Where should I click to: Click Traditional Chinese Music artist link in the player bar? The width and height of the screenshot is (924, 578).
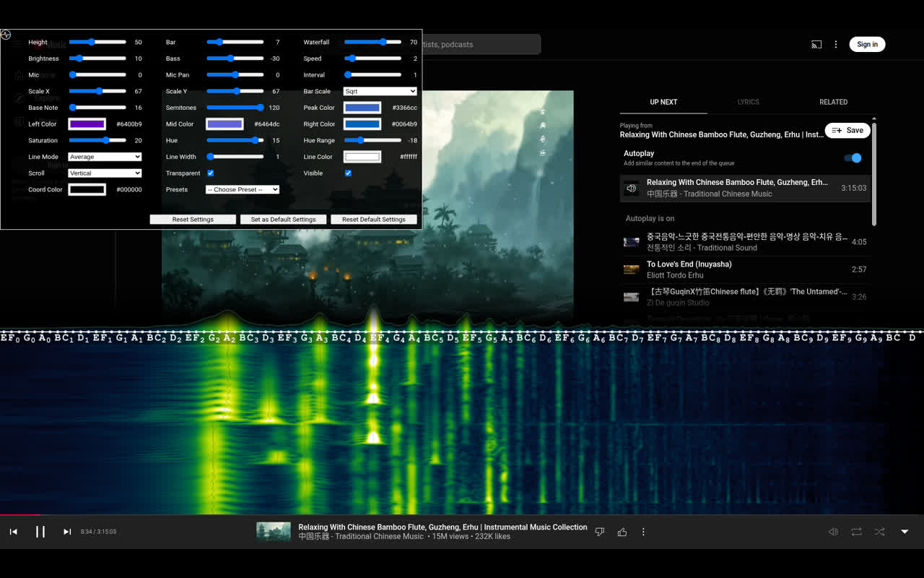(361, 537)
